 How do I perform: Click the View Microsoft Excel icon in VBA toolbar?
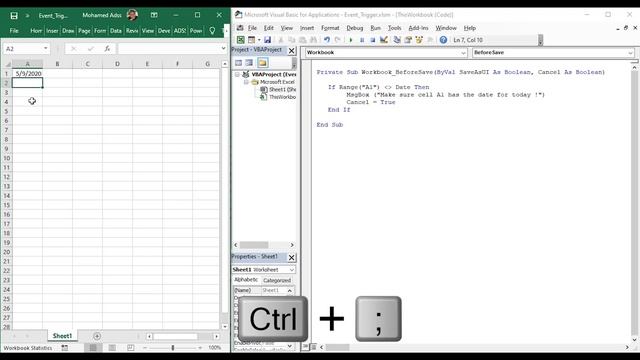point(241,40)
